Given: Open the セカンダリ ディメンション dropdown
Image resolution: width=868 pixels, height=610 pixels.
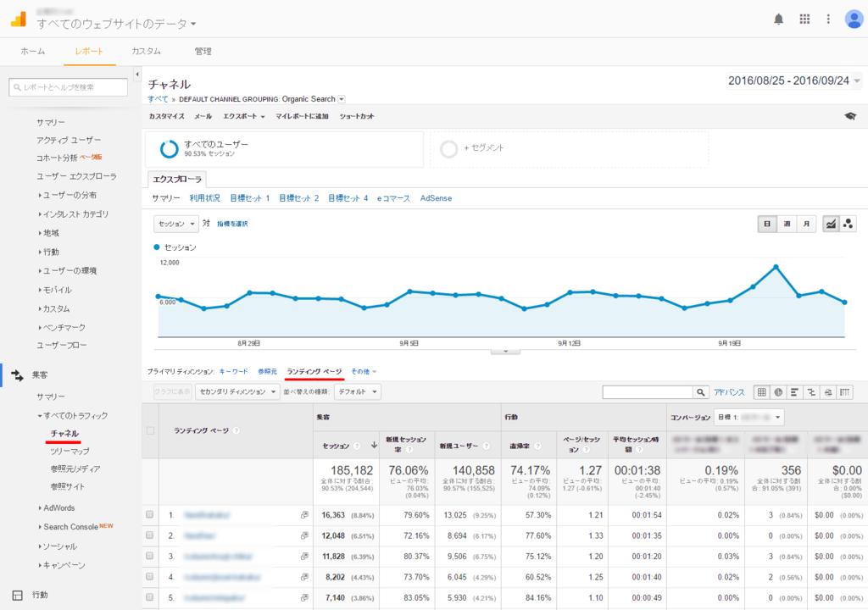Looking at the screenshot, I should tap(238, 392).
